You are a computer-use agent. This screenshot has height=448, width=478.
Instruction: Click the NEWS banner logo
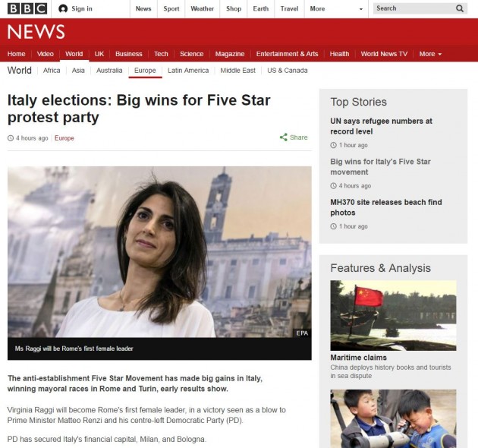[36, 32]
